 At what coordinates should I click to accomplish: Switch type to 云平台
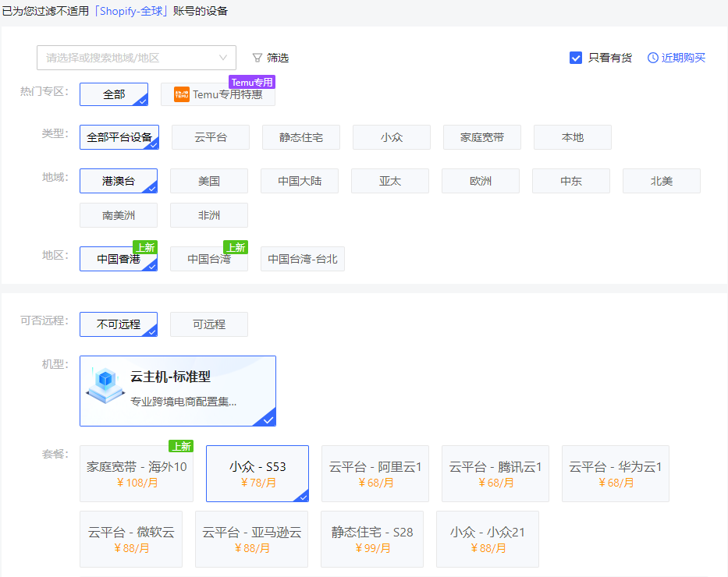point(211,137)
